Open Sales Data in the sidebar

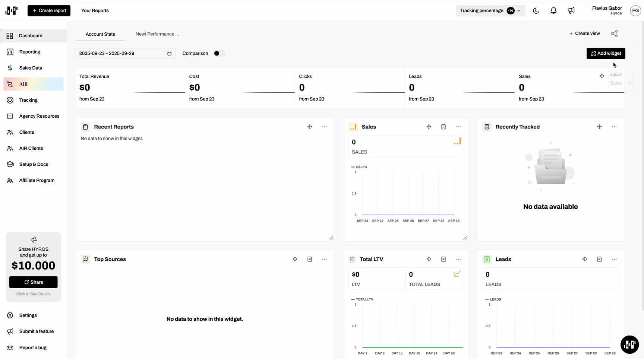(x=31, y=68)
